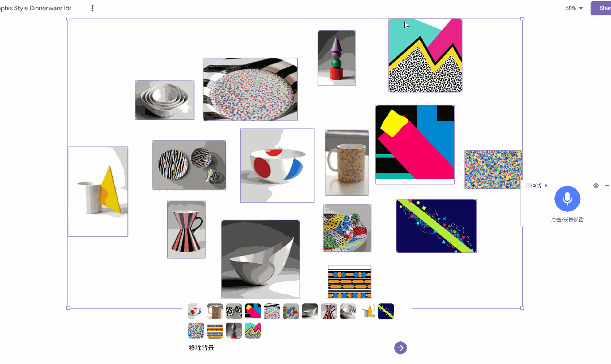
Task: Click the board title text
Action: click(35, 8)
